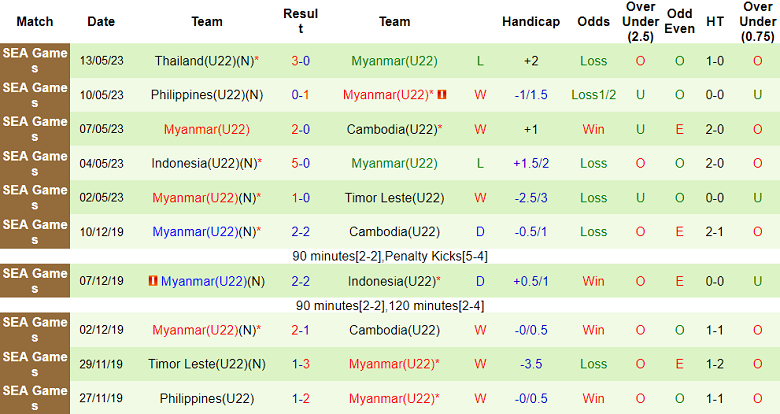Open Philippines(U22) team on 27/11/19 row
Screen dimensions: 780x414
[207, 398]
